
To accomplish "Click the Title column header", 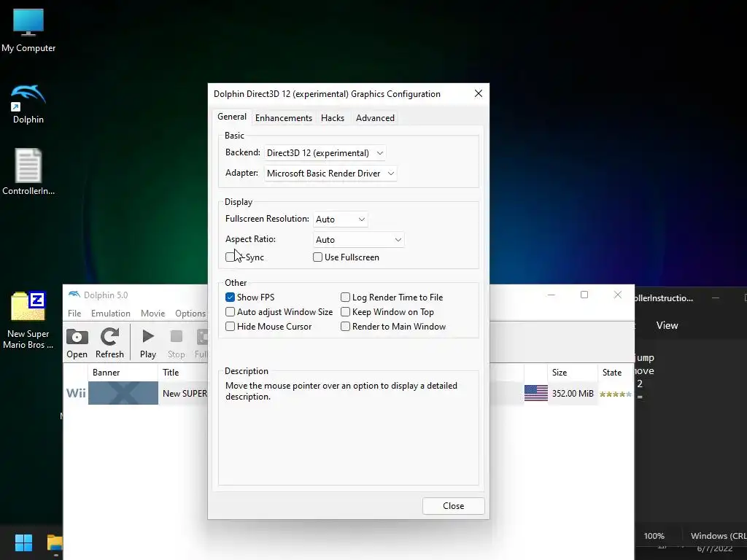I will 183,373.
